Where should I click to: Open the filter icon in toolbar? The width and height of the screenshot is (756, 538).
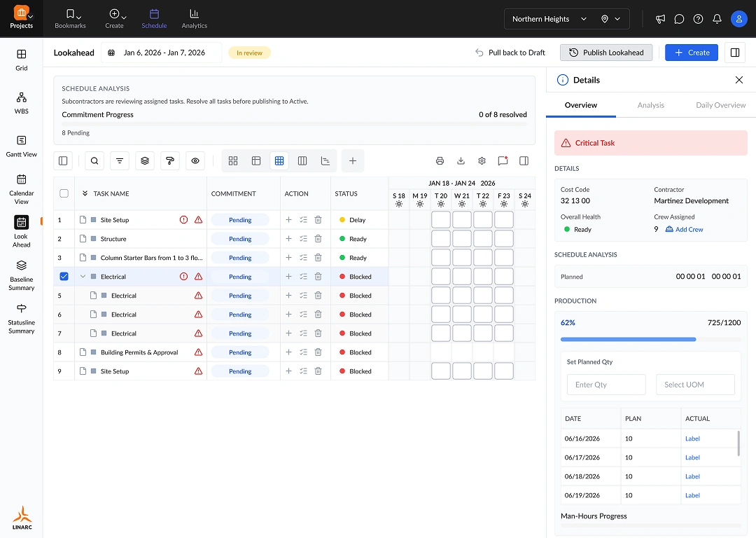click(x=120, y=160)
